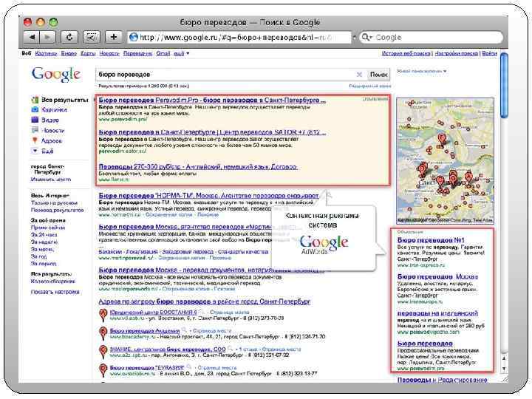The width and height of the screenshot is (532, 399).
Task: Open Адреса по запросу бюро переводов link
Action: 205,301
